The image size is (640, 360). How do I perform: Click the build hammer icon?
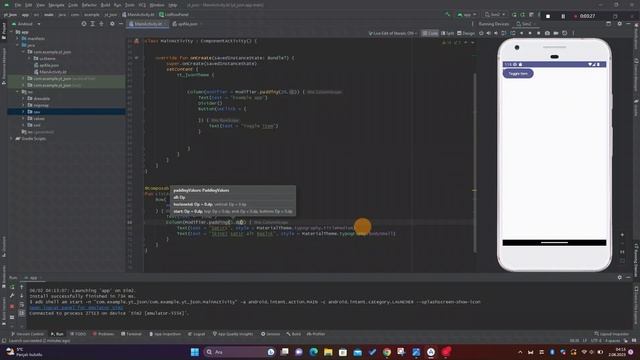click(448, 15)
